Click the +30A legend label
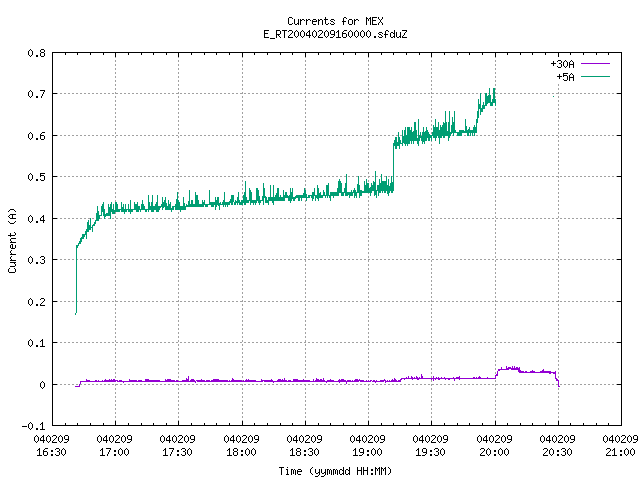 pos(562,64)
